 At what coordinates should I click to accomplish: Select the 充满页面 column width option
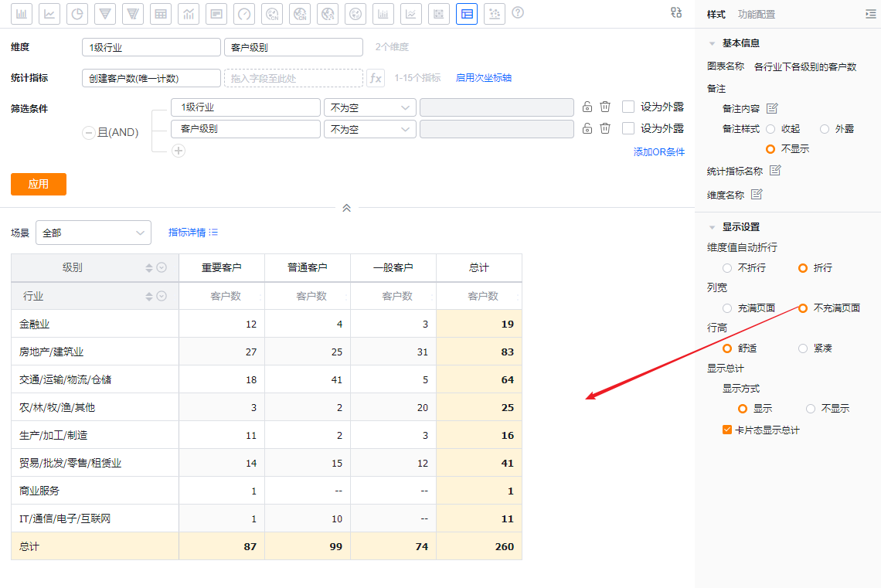(x=727, y=308)
